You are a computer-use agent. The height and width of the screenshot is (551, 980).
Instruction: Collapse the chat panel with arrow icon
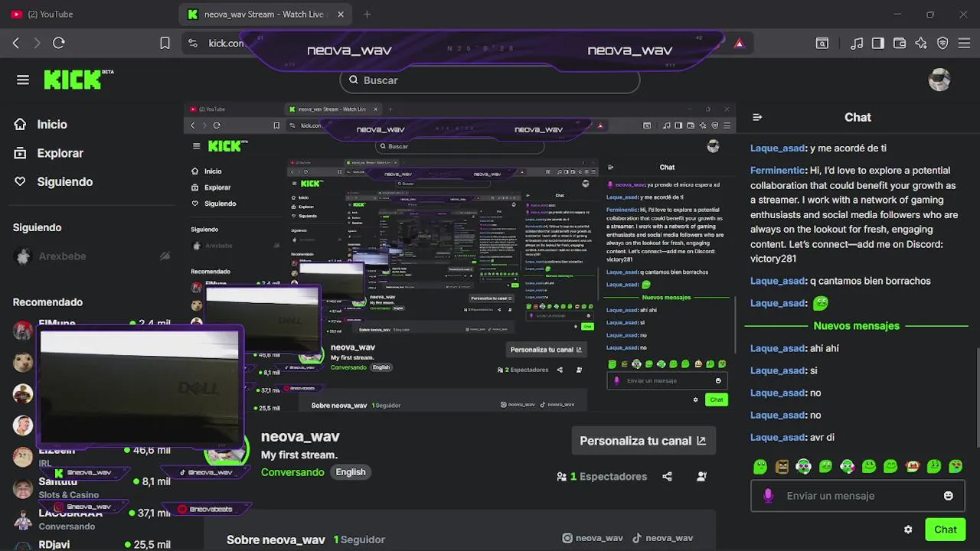[757, 117]
